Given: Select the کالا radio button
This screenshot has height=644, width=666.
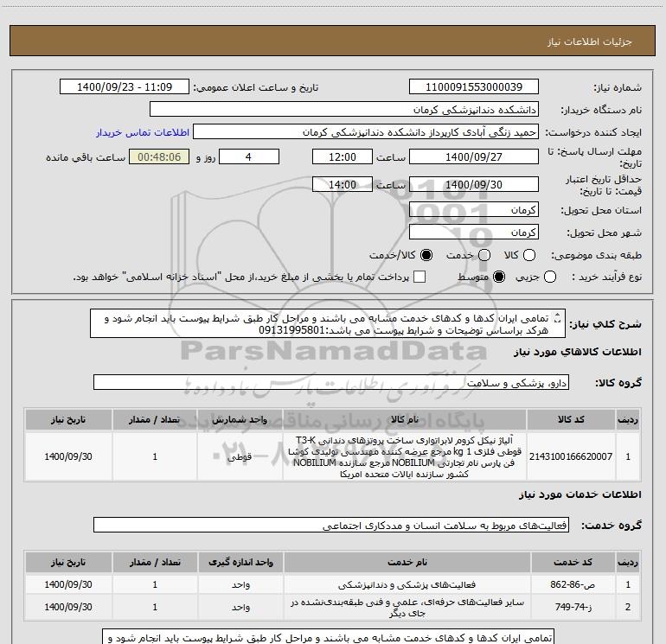Looking at the screenshot, I should click(x=529, y=255).
